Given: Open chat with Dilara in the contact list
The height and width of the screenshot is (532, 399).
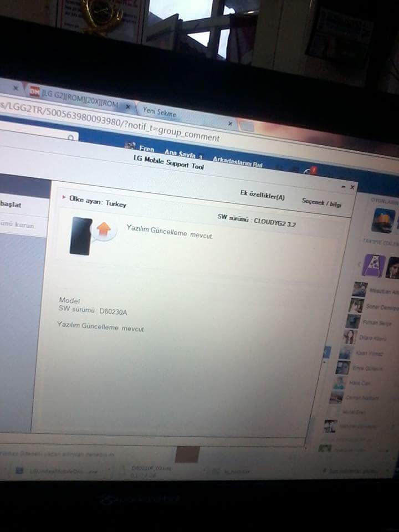Looking at the screenshot, I should [365, 337].
